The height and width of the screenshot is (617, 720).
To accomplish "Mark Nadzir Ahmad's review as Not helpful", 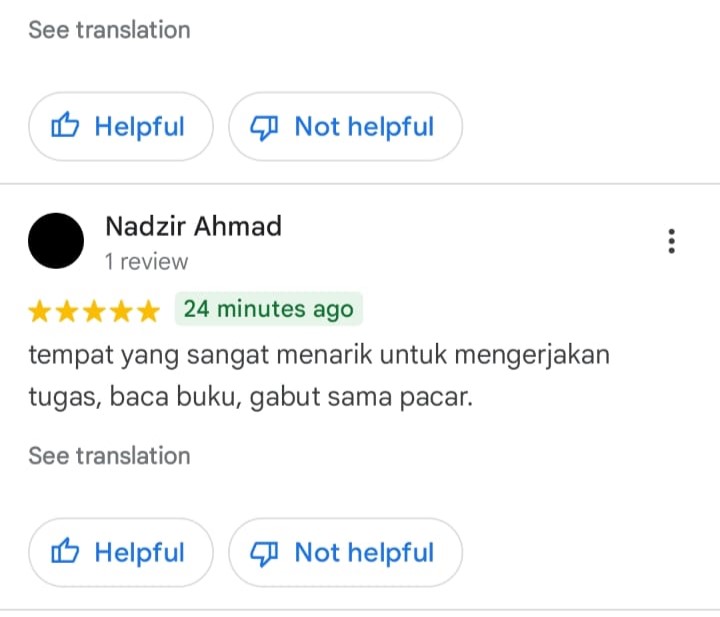I will [345, 552].
